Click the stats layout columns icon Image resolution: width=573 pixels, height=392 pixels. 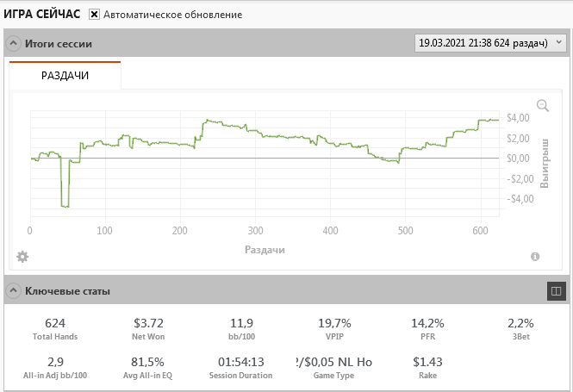556,292
